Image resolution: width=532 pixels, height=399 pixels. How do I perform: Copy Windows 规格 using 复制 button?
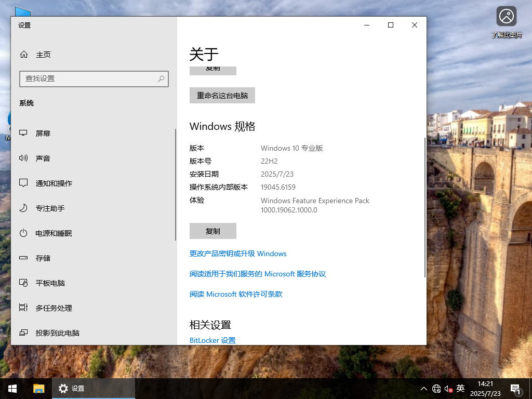click(212, 231)
